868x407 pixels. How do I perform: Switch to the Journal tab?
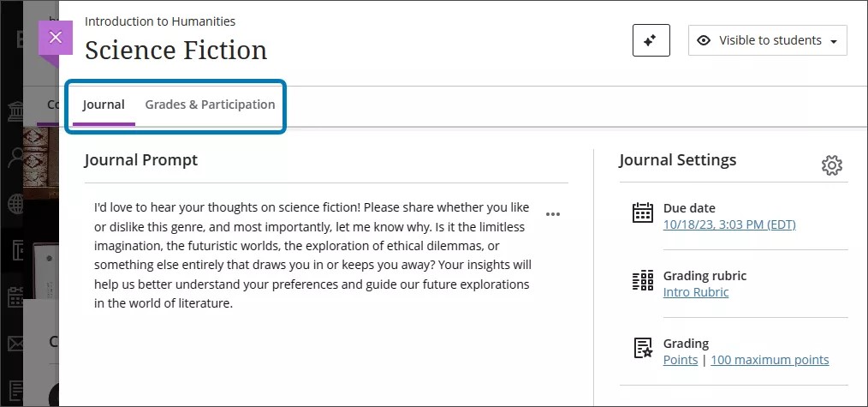pos(104,105)
